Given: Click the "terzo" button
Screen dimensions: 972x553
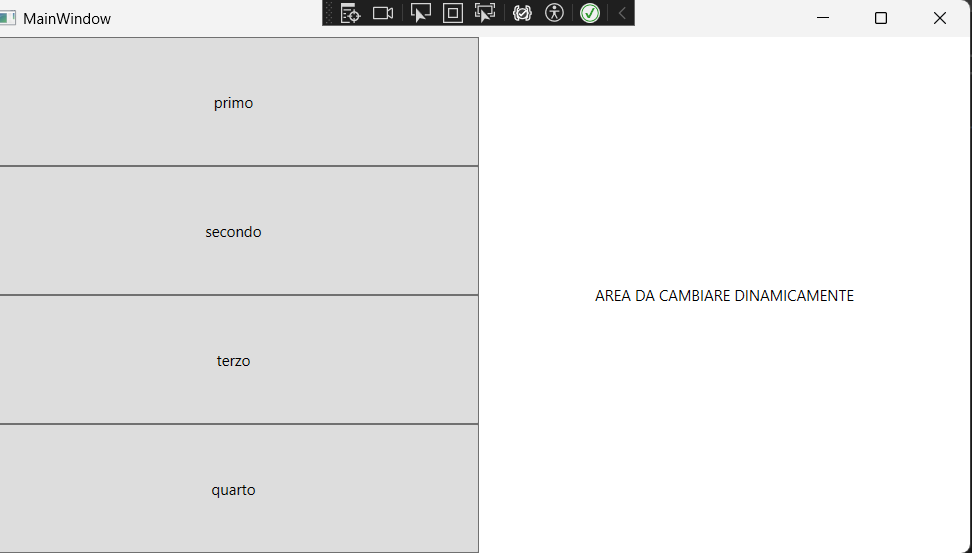Looking at the screenshot, I should pyautogui.click(x=233, y=360).
